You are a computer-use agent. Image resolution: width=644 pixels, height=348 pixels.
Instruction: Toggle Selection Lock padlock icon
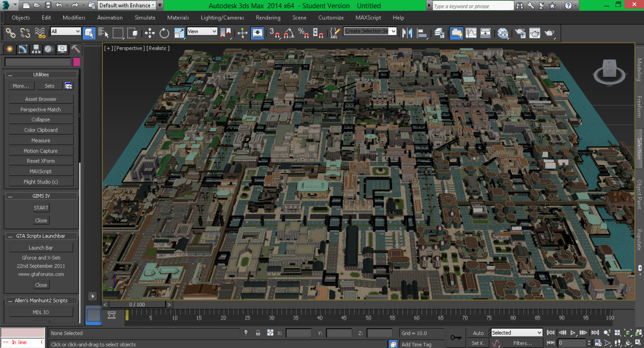click(258, 333)
